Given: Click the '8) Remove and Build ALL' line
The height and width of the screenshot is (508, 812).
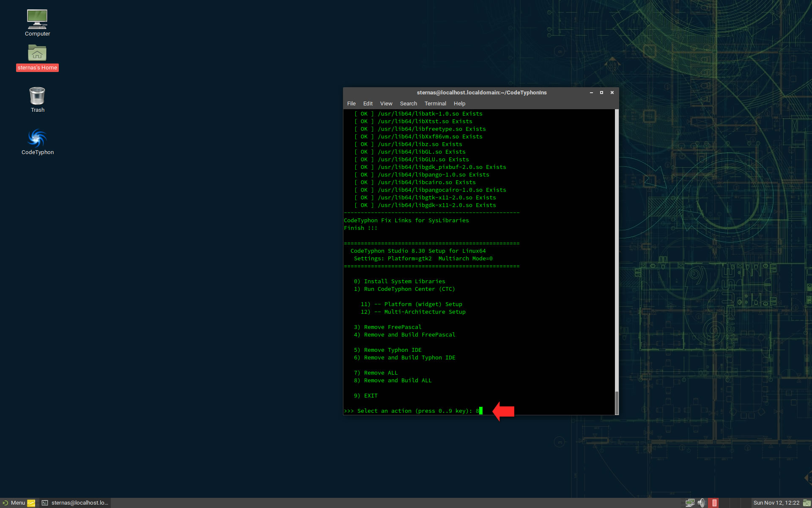Looking at the screenshot, I should coord(393,381).
